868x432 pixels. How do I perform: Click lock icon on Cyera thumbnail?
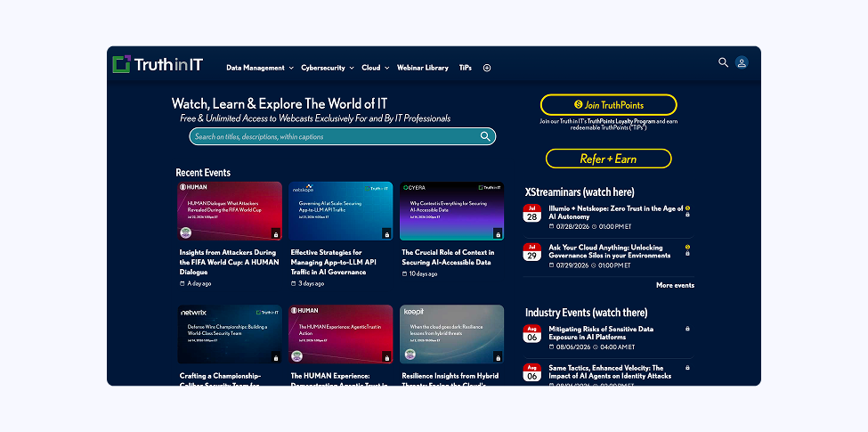pos(498,234)
